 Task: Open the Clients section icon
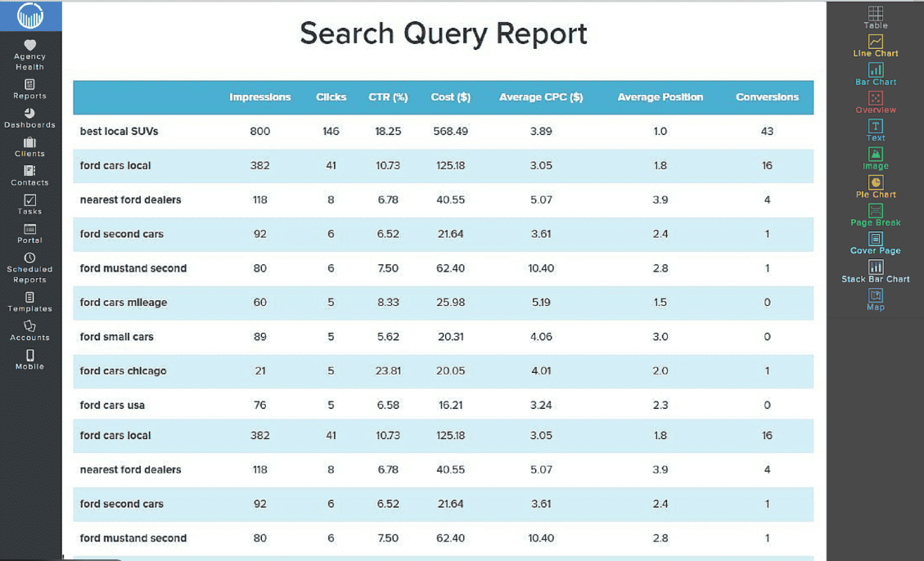(x=30, y=142)
